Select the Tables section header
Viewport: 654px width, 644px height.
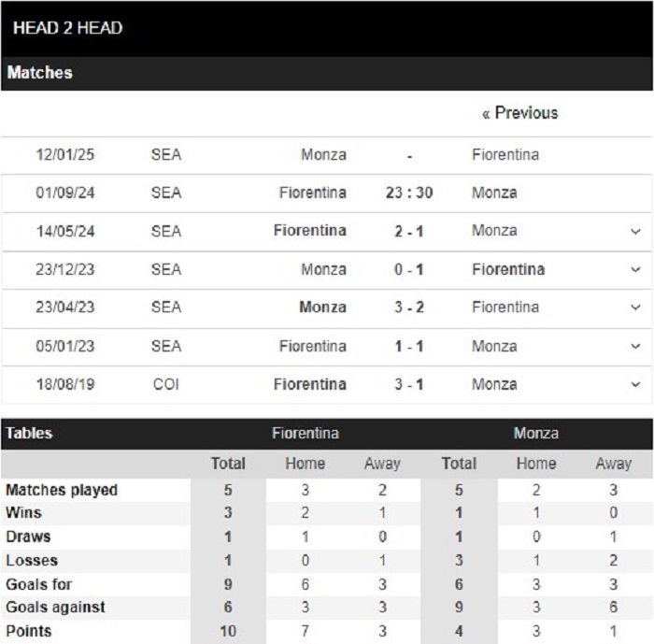[29, 434]
